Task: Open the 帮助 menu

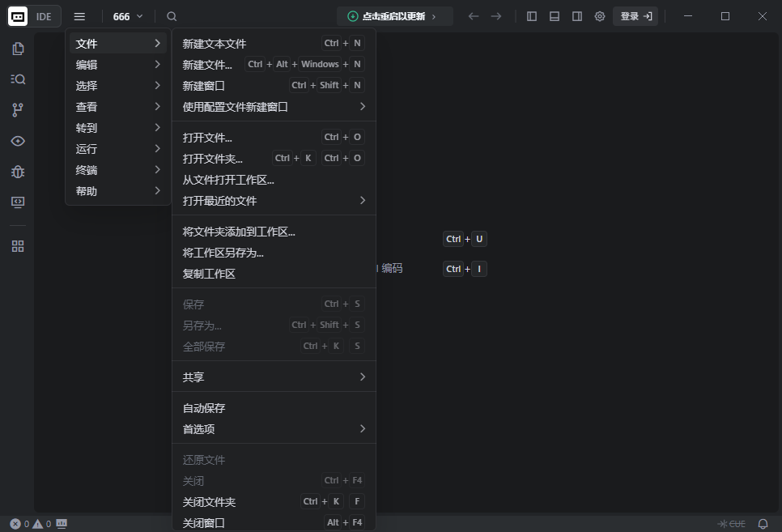Action: point(117,190)
